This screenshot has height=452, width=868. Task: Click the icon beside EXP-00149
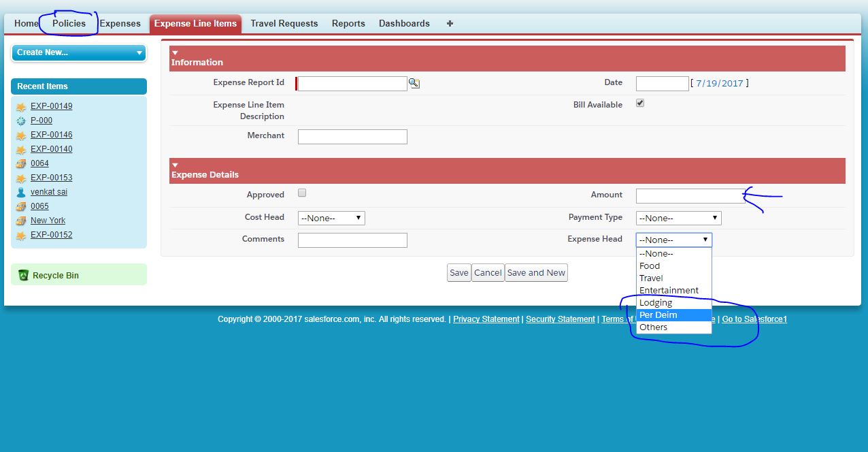[x=21, y=107]
